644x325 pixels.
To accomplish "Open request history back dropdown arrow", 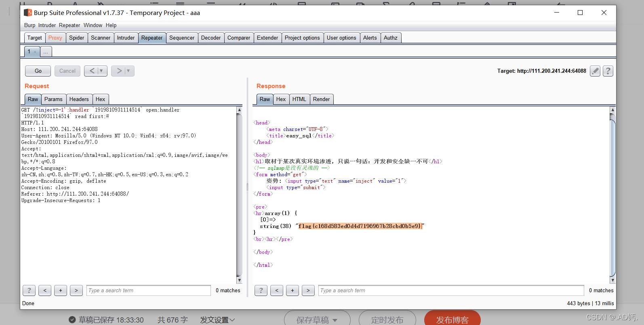I will click(x=101, y=71).
